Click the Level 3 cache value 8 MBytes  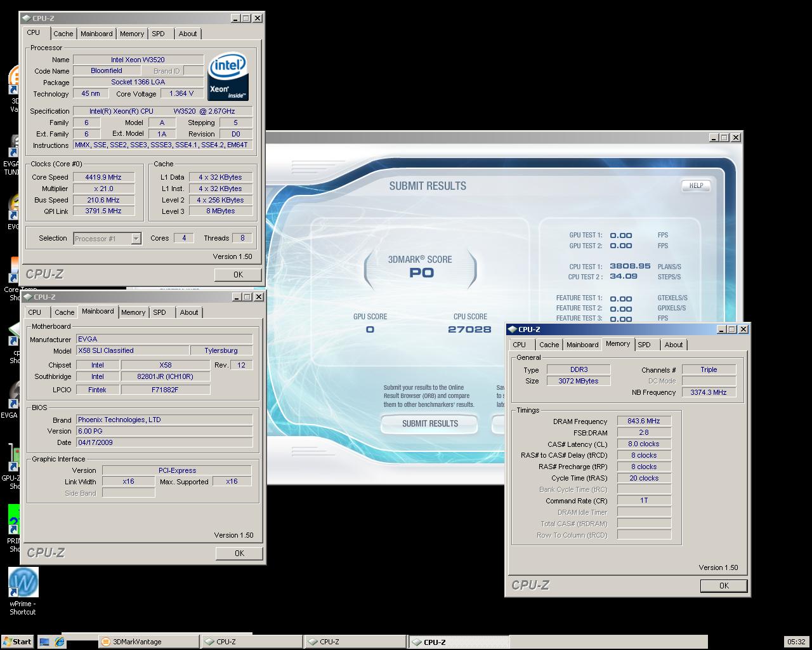point(221,211)
